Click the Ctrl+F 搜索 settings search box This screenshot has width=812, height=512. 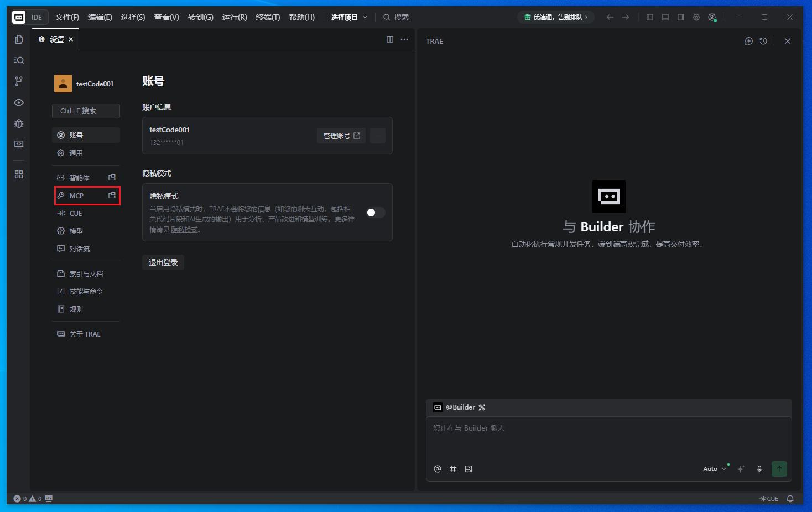point(86,111)
